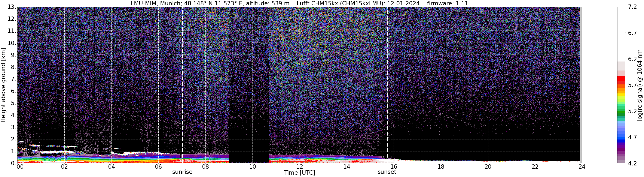
Task: Click the x-axis tick label '02'
Action: 64,167
